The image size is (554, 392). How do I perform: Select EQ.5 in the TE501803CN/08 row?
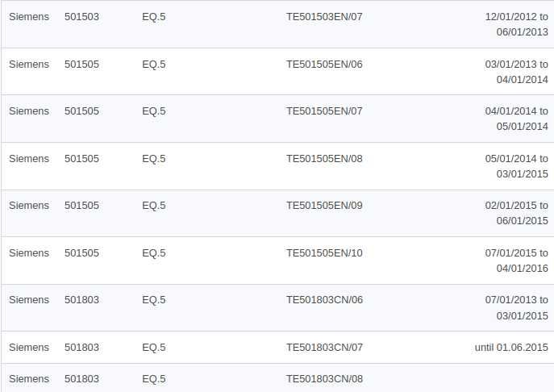153,379
